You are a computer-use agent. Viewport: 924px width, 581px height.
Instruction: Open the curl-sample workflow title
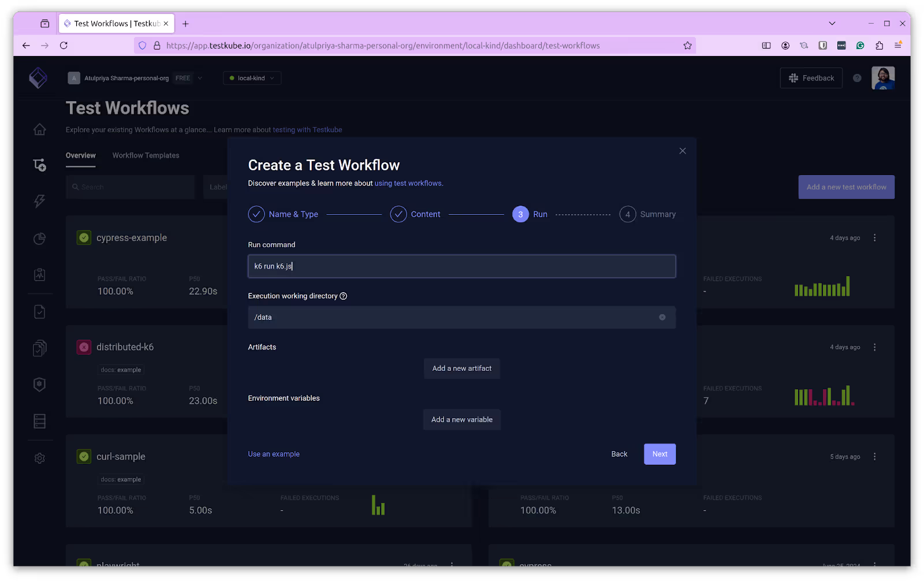[x=121, y=456]
